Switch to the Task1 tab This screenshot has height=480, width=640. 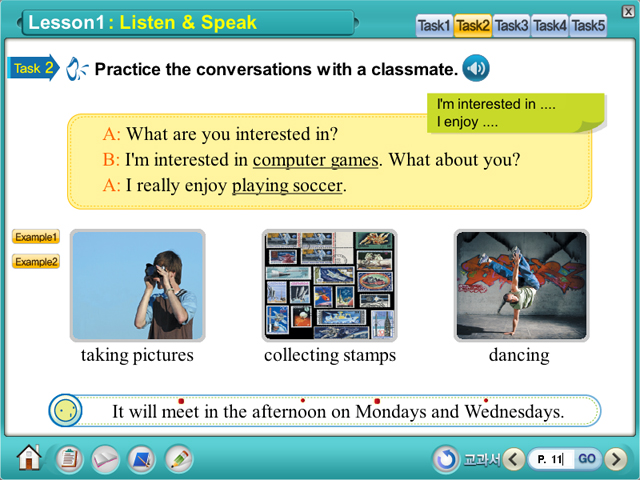(x=434, y=26)
